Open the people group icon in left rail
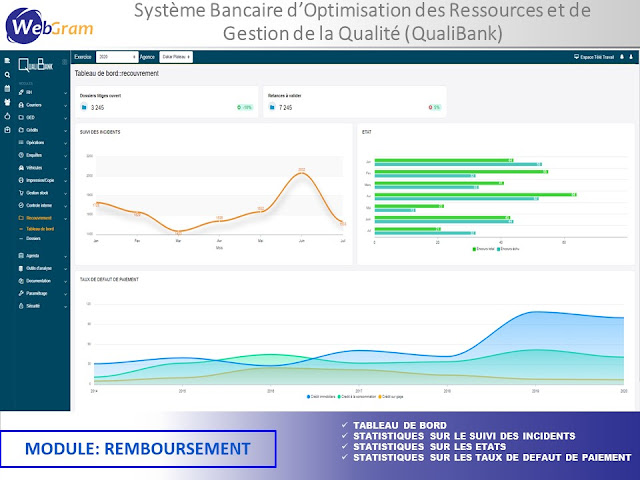The image size is (640, 480). coord(7,102)
